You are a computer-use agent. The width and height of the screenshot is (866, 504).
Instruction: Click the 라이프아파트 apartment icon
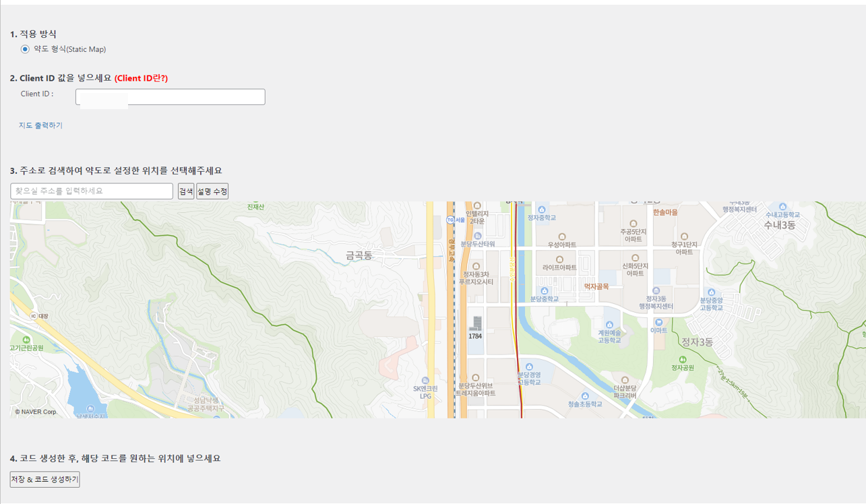click(x=559, y=259)
